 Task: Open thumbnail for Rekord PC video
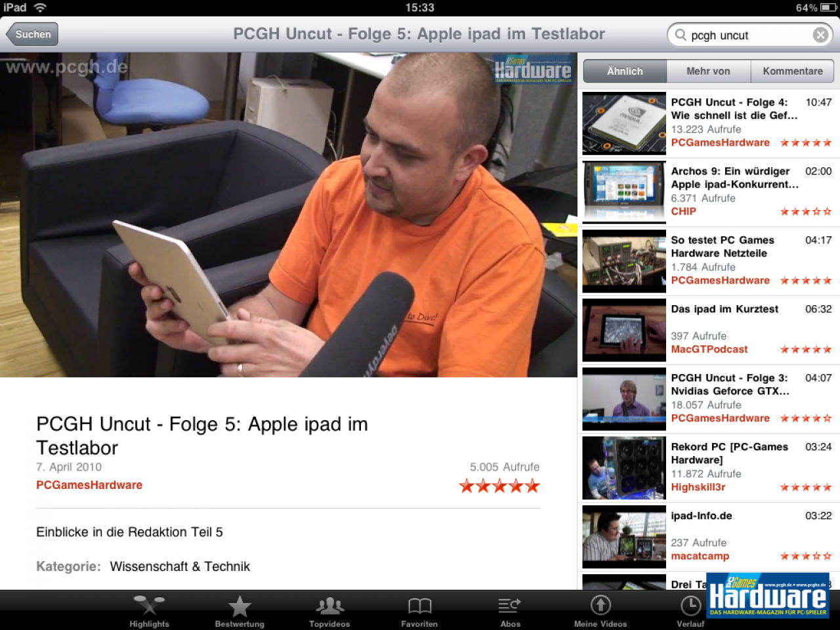624,468
